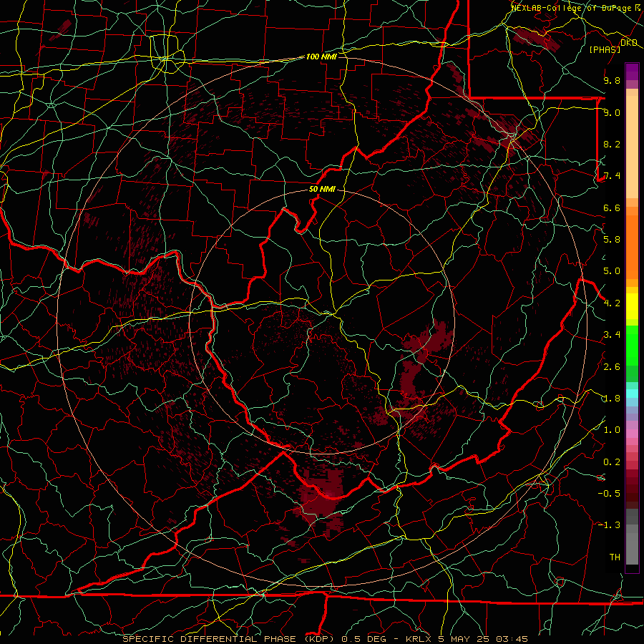Click the "-1.3" color scale value
644x644 pixels.
tap(609, 525)
